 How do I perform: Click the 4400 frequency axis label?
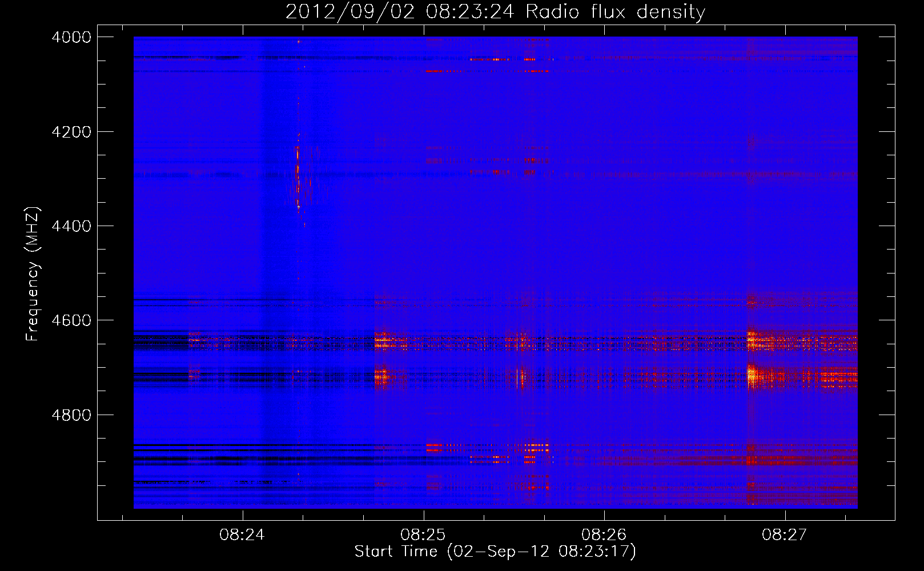click(71, 226)
